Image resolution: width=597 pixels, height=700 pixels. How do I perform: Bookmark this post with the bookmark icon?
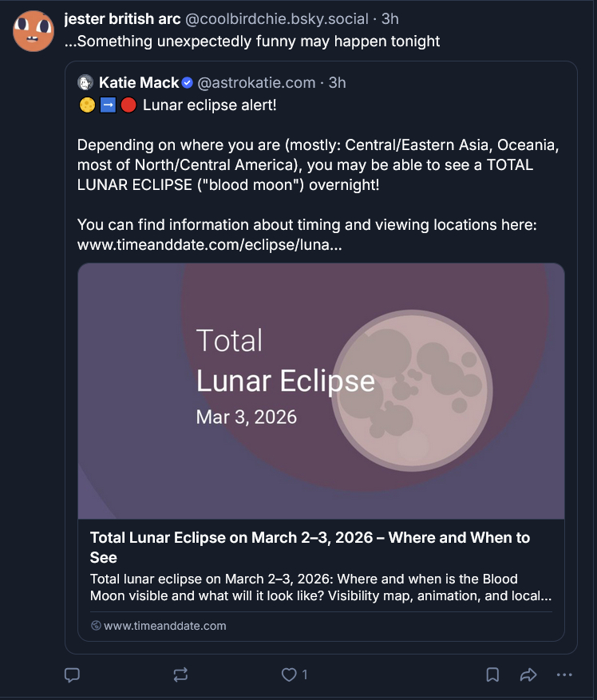(x=492, y=675)
